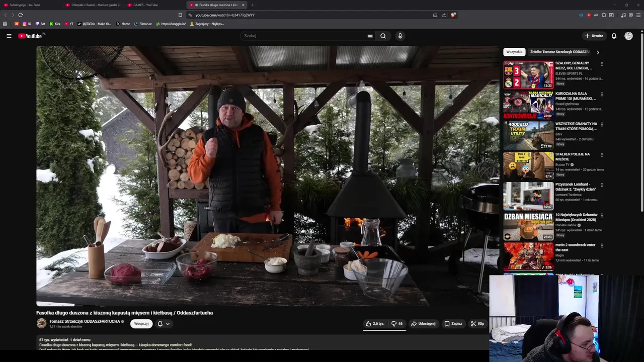644x362 pixels.
Task: Open the VPN shield toolbar icon
Action: [631, 15]
